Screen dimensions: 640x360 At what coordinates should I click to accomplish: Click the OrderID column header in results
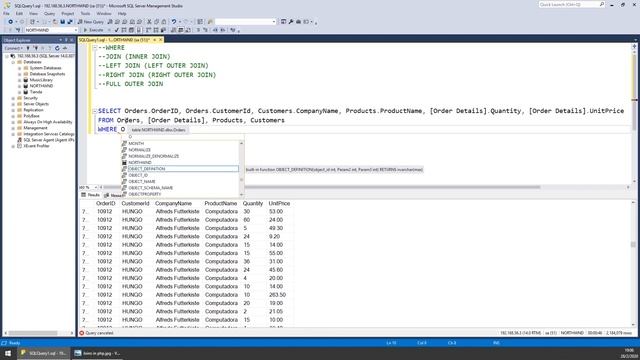pos(106,203)
